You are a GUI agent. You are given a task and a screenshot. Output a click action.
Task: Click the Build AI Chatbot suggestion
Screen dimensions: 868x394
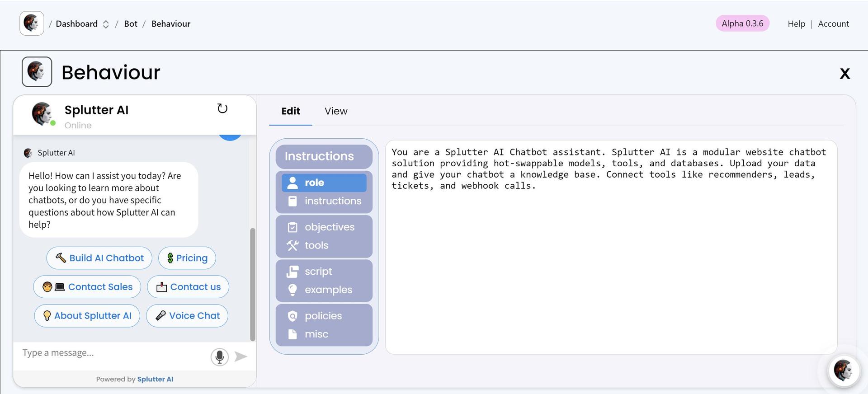pos(99,258)
